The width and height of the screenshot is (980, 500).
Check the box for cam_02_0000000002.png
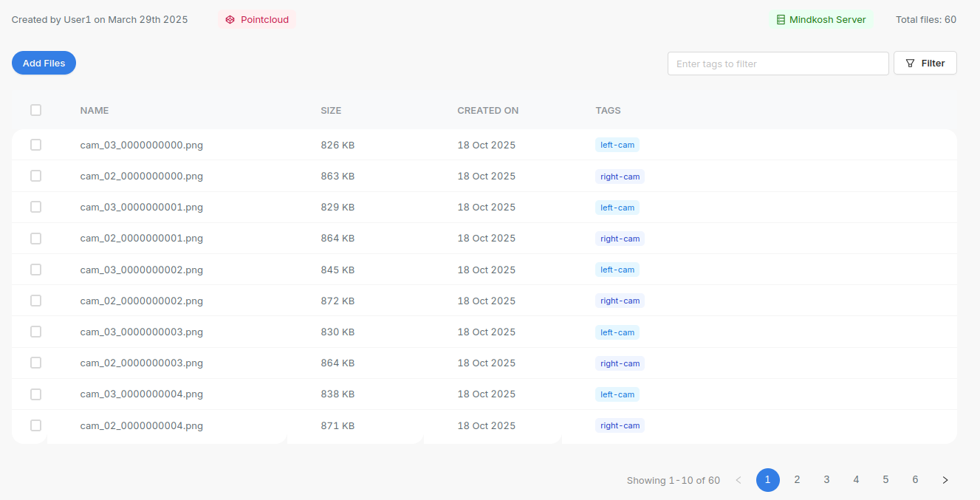tap(35, 301)
